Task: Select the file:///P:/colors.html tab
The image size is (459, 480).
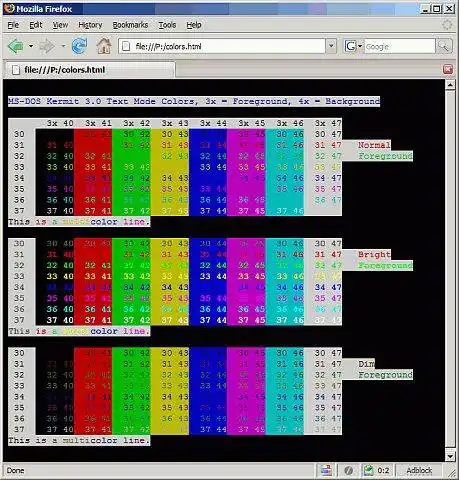Action: click(x=89, y=70)
